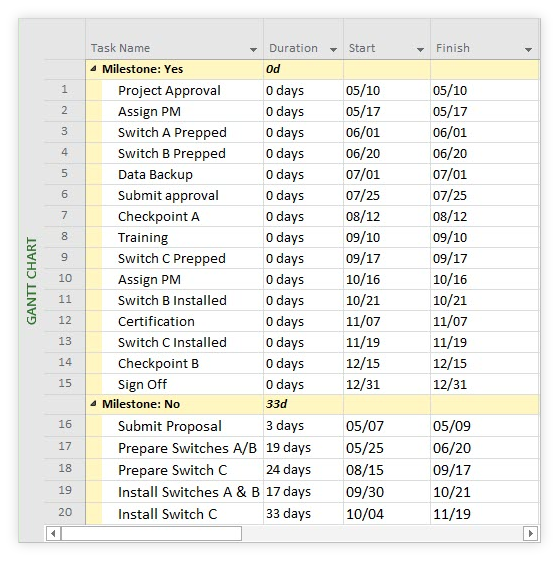Select the Certification task
Screen dimensions: 559x561
click(156, 322)
